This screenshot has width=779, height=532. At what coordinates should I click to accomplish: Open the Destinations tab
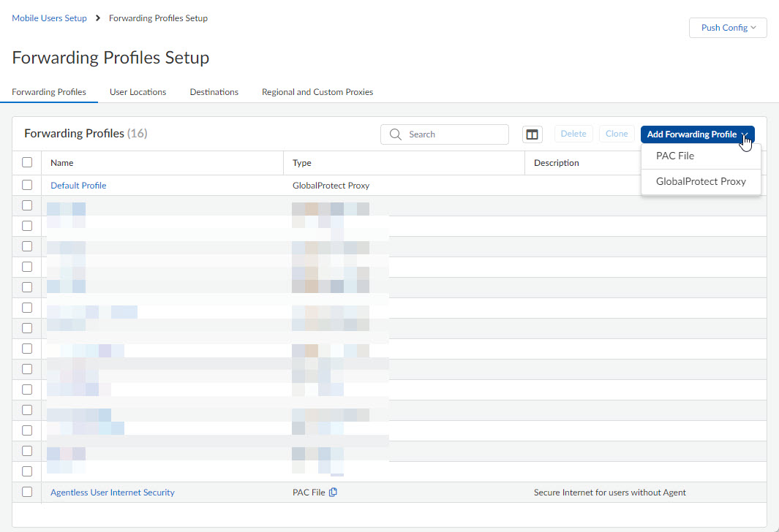(214, 92)
